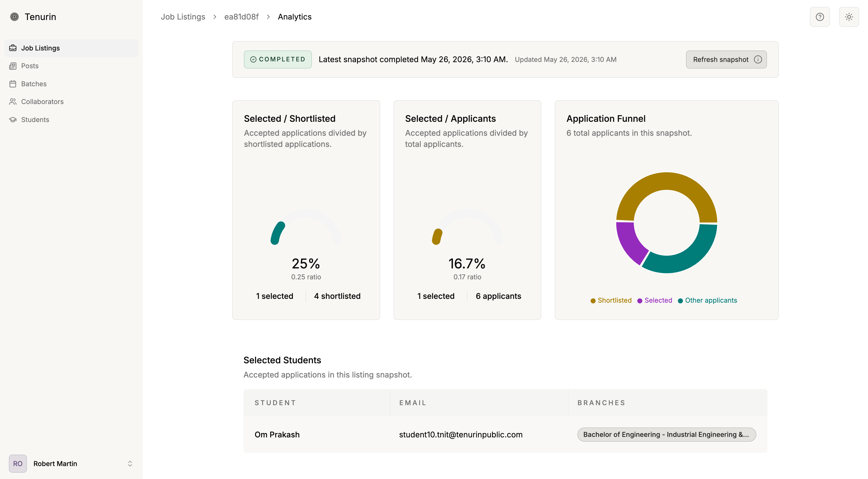Image resolution: width=868 pixels, height=479 pixels.
Task: Click the checkmark icon in COMPLETED badge
Action: pyautogui.click(x=253, y=60)
